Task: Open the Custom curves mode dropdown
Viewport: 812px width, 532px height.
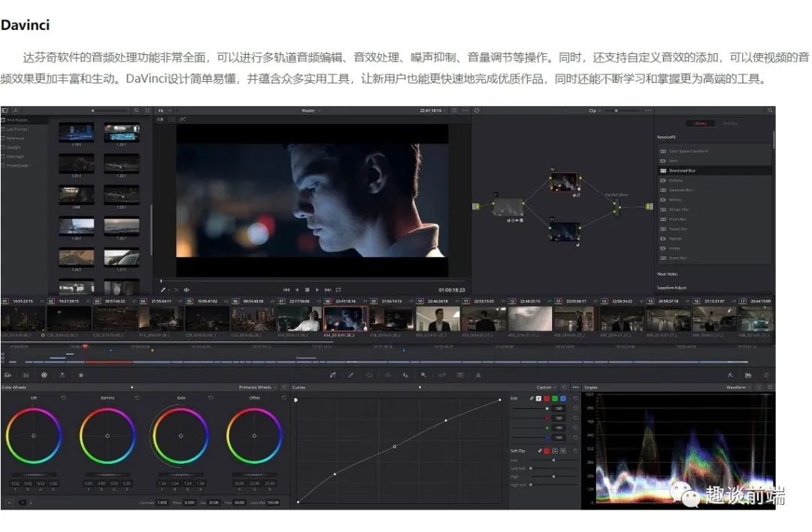Action: coord(547,387)
